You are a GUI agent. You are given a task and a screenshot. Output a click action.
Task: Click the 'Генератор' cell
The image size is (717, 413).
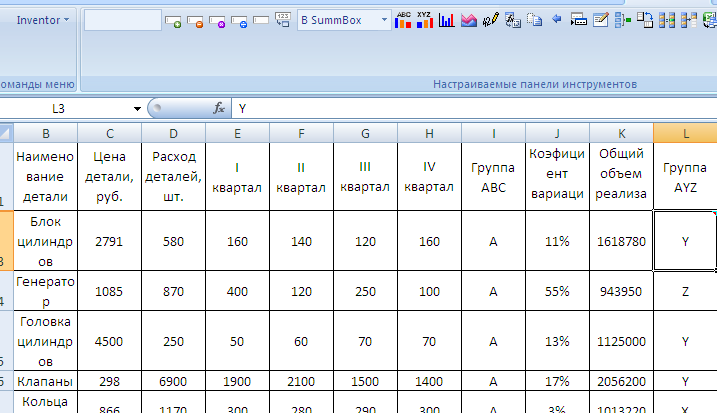46,291
